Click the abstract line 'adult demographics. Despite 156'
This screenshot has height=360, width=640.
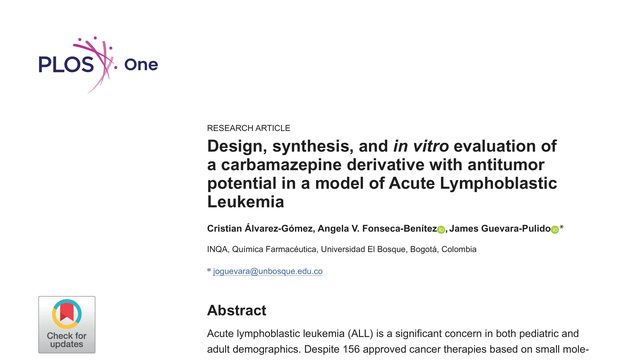click(398, 349)
